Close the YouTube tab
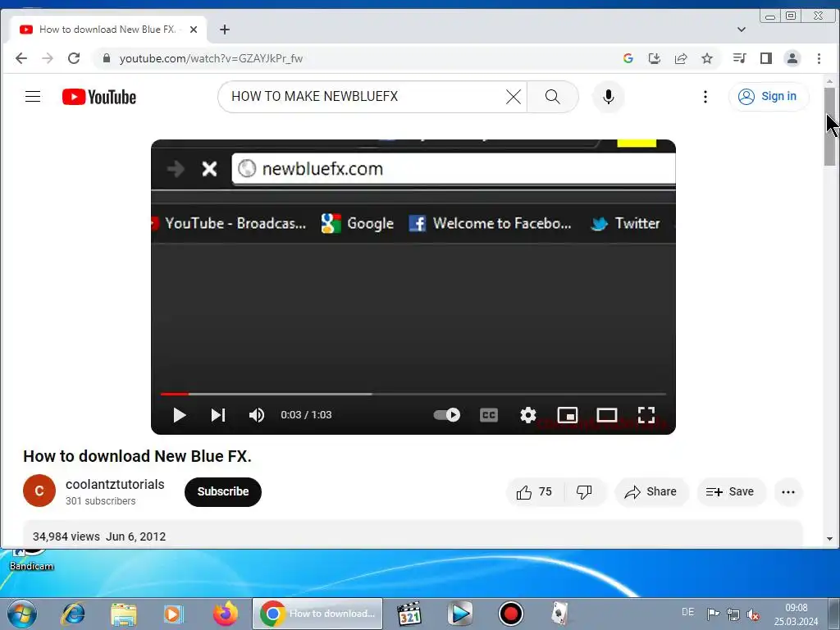The image size is (840, 630). click(x=194, y=30)
